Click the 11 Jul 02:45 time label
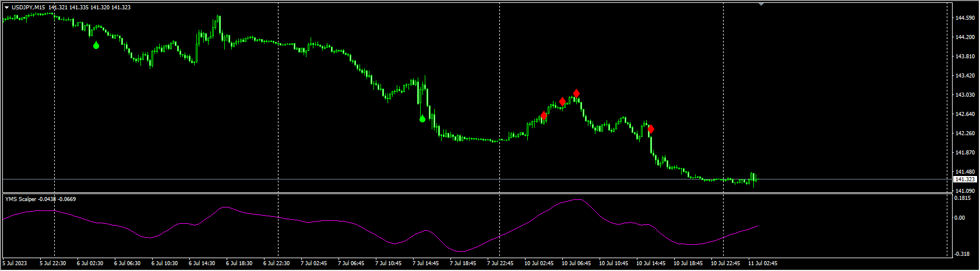The height and width of the screenshot is (271, 980). [763, 263]
